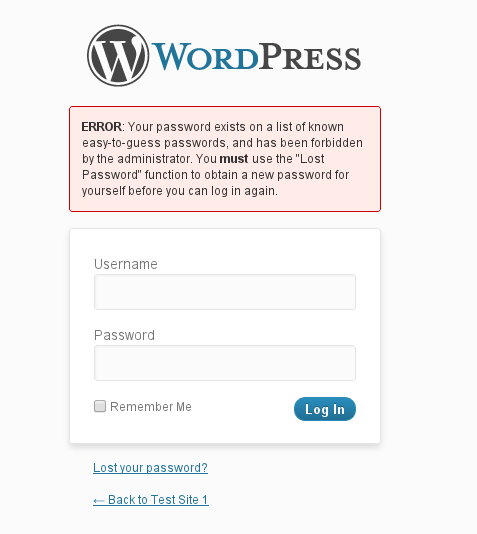Screen dimensions: 477x534
Task: Click the "Lost Password" phrase inside error notice
Action: point(203,167)
